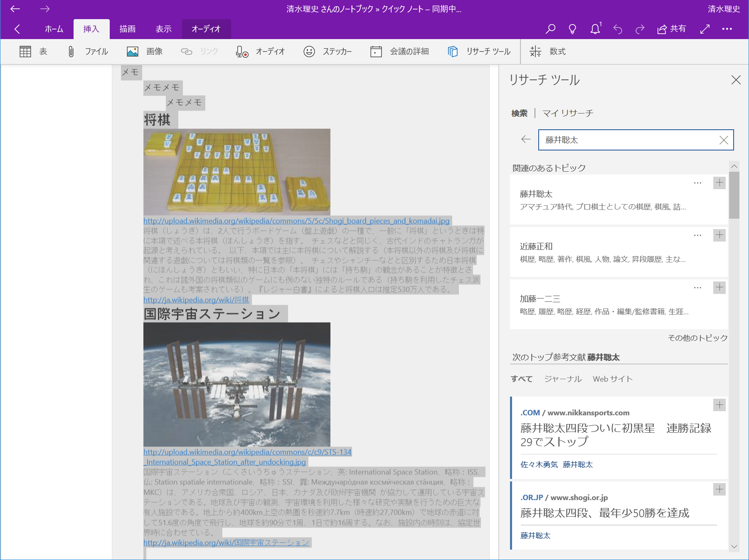
Task: Switch to the マイリサーチ view
Action: (x=568, y=113)
